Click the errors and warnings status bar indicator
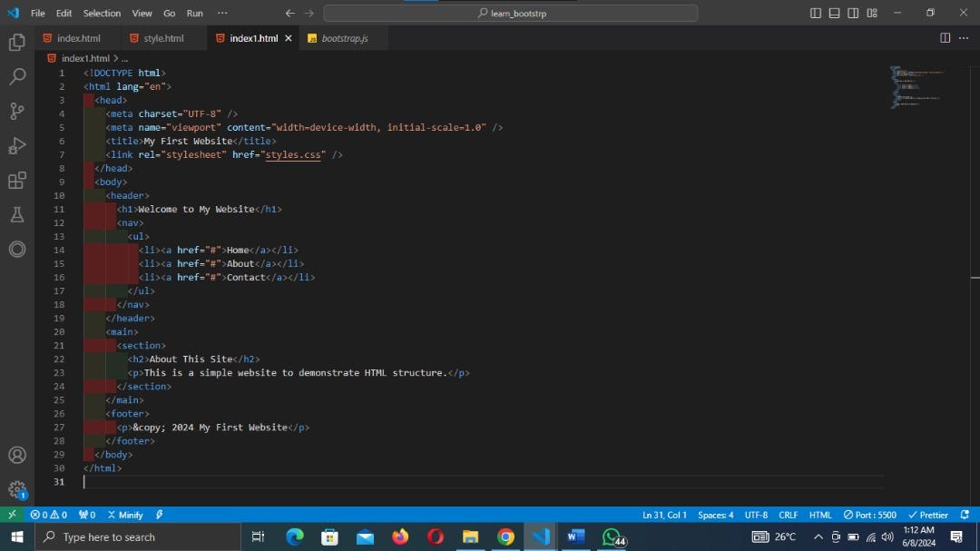Screen dimensions: 980x551 [x=47, y=515]
